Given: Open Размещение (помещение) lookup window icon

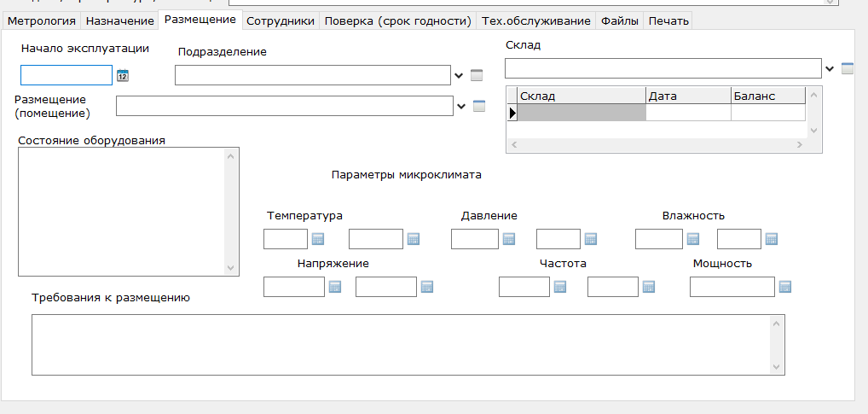Looking at the screenshot, I should [x=479, y=106].
